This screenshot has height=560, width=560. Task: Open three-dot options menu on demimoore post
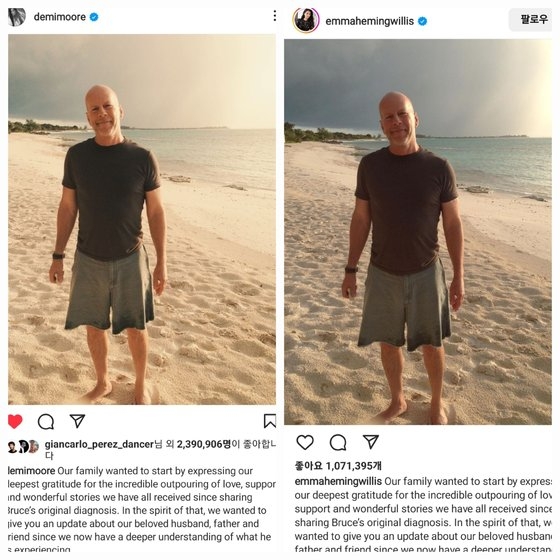[x=274, y=16]
